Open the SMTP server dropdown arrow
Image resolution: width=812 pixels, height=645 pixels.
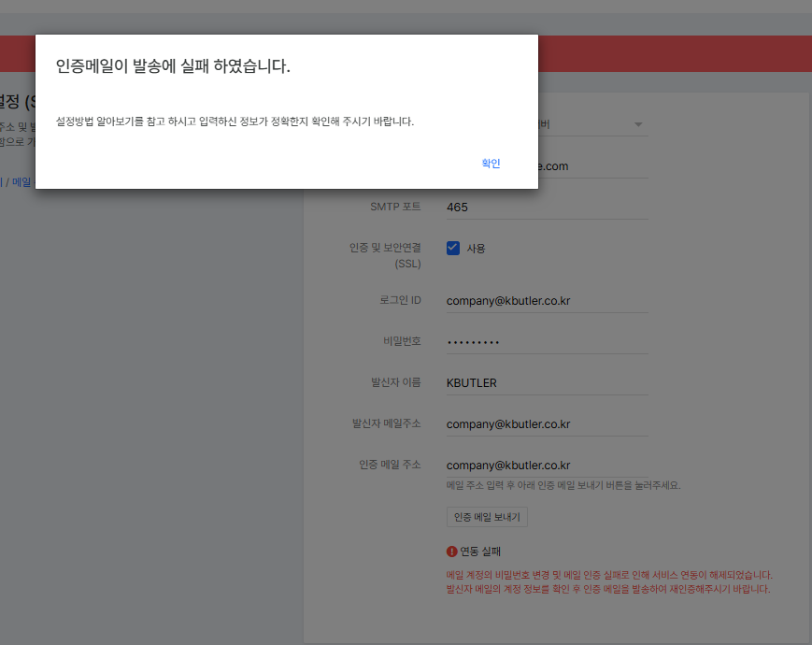(x=638, y=124)
